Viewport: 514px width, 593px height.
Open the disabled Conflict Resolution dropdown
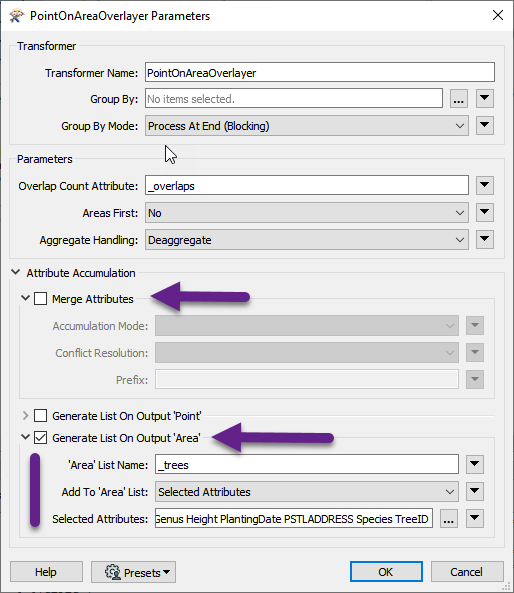[x=307, y=352]
